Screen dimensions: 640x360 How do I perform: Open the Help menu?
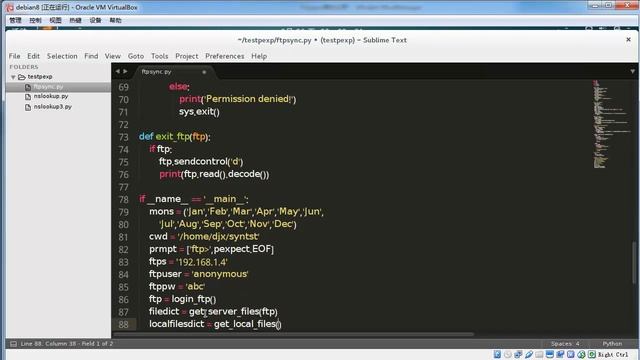pyautogui.click(x=259, y=56)
